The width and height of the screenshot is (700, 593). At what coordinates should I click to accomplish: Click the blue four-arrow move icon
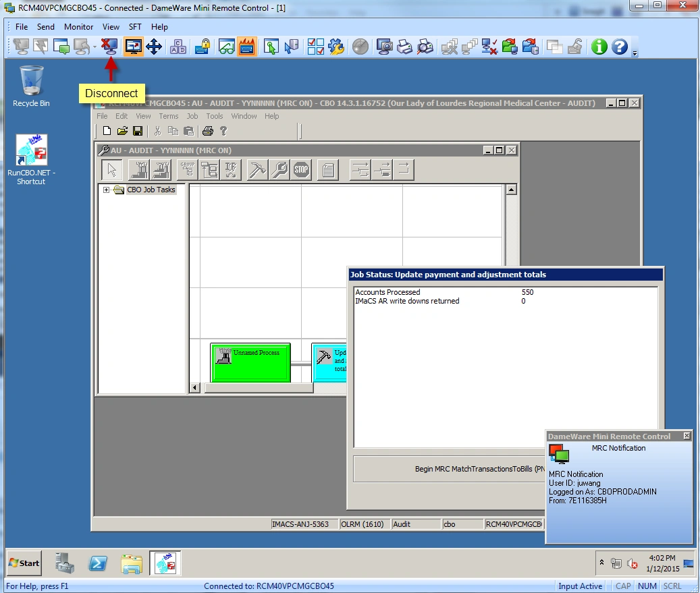[154, 47]
